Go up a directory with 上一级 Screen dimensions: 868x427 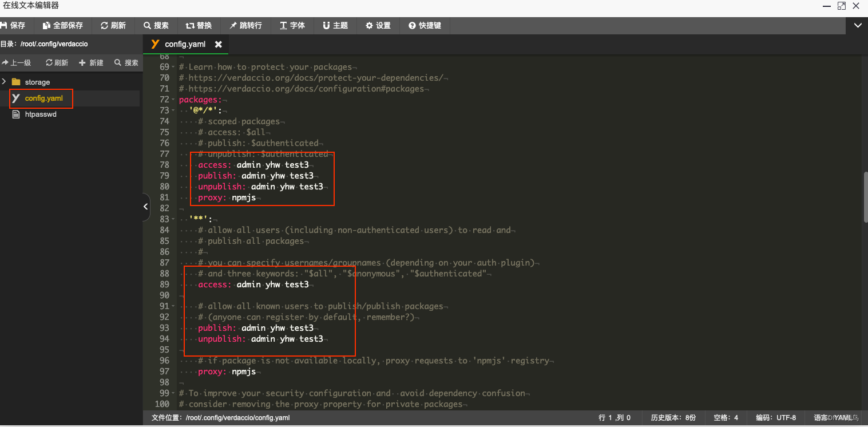[x=17, y=62]
